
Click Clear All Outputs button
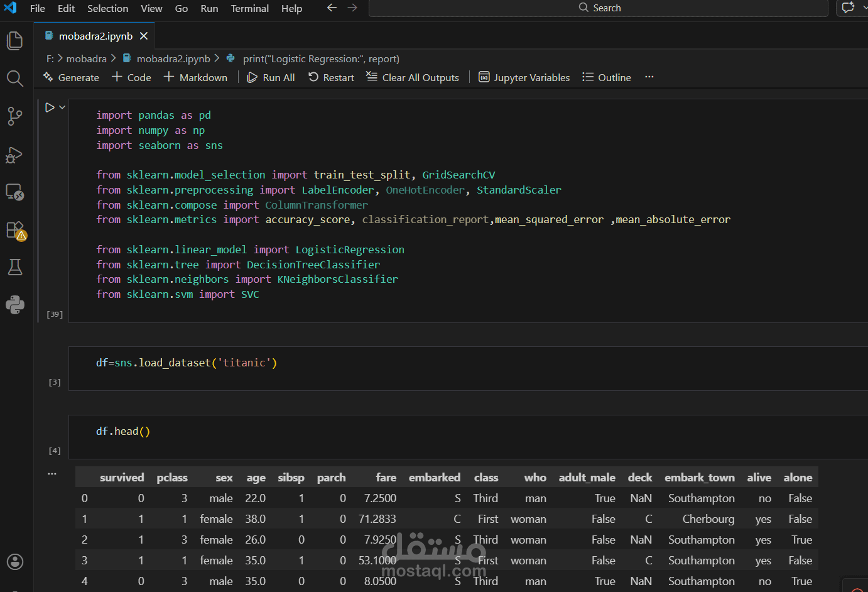pyautogui.click(x=413, y=77)
